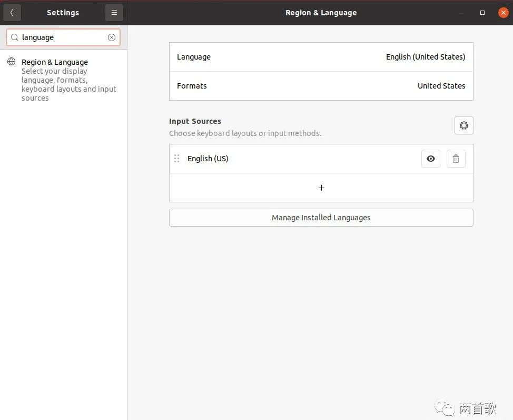
Task: Clear the 'language' search text
Action: [112, 37]
